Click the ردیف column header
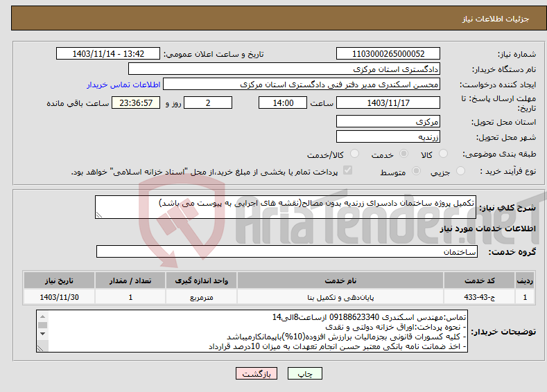 (x=525, y=280)
